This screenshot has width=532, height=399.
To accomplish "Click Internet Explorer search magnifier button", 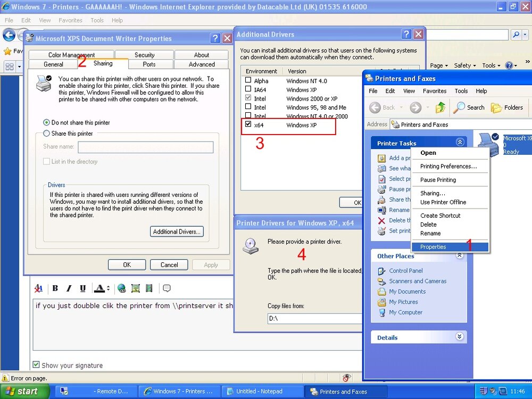I will [516, 35].
